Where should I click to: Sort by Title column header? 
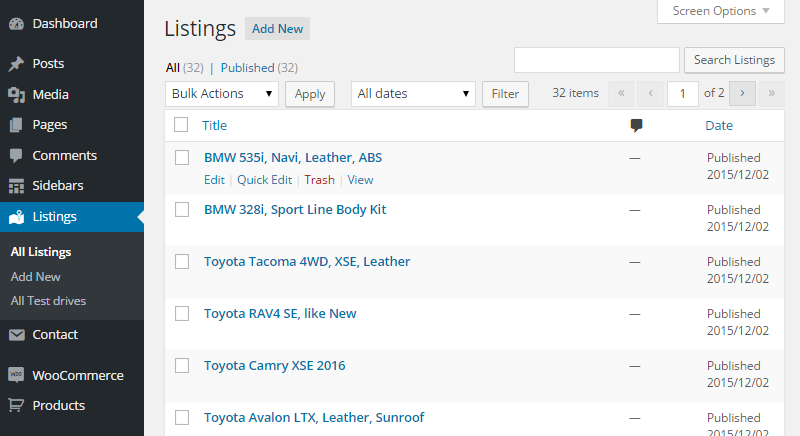coord(214,125)
